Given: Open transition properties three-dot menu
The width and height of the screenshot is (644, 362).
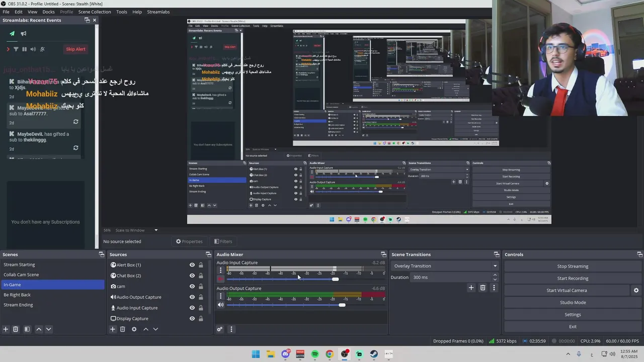Looking at the screenshot, I should click(x=494, y=288).
